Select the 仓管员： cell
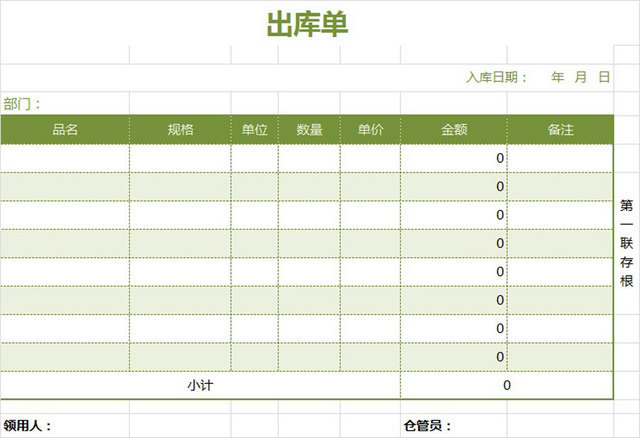The image size is (640, 438). tap(454, 426)
